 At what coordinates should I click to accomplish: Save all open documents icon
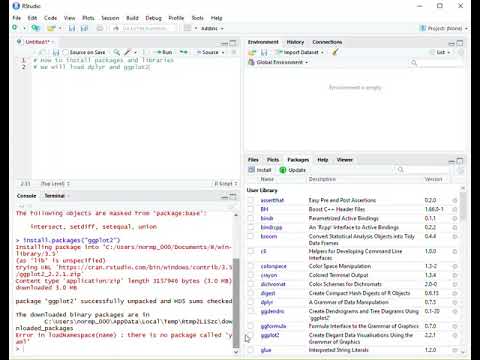coord(84,28)
